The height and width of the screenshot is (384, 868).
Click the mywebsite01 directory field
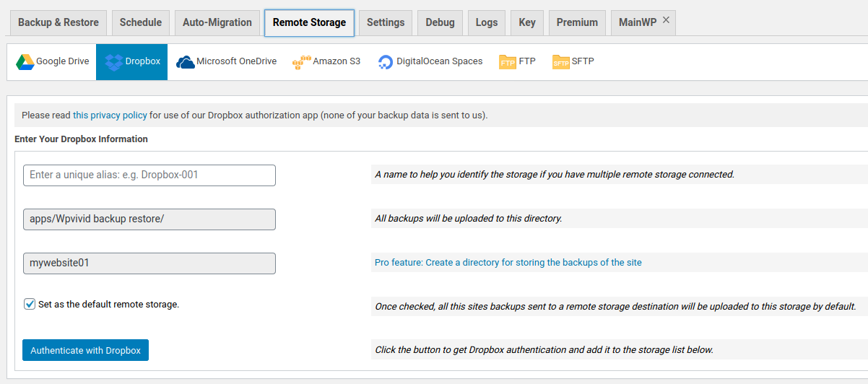pyautogui.click(x=149, y=263)
